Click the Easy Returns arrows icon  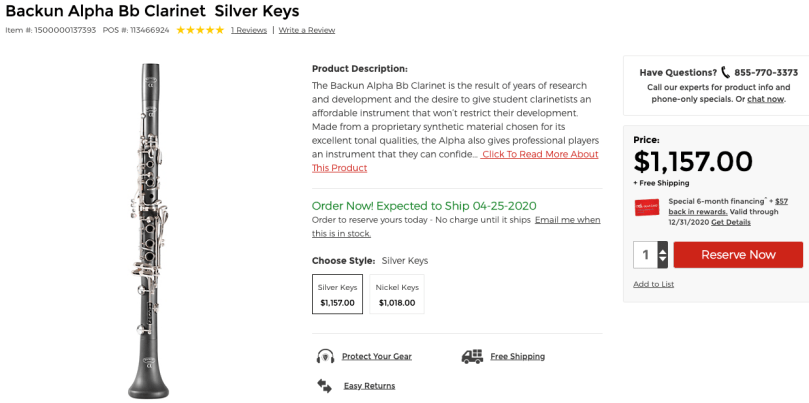[324, 385]
